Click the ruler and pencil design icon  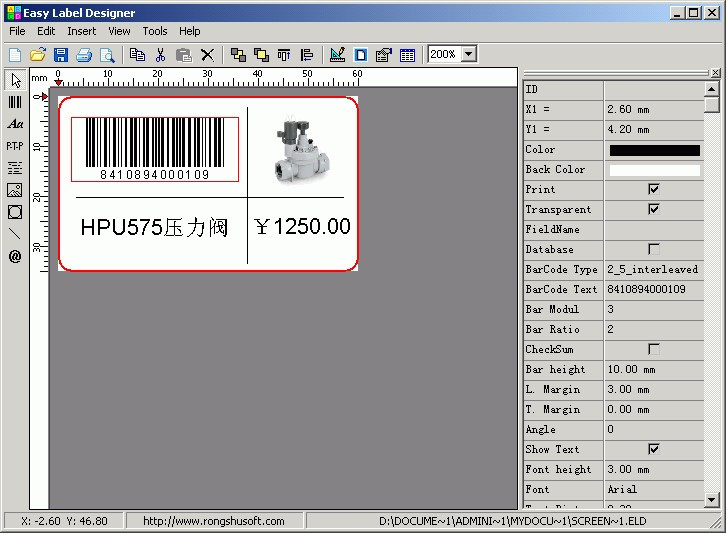337,55
